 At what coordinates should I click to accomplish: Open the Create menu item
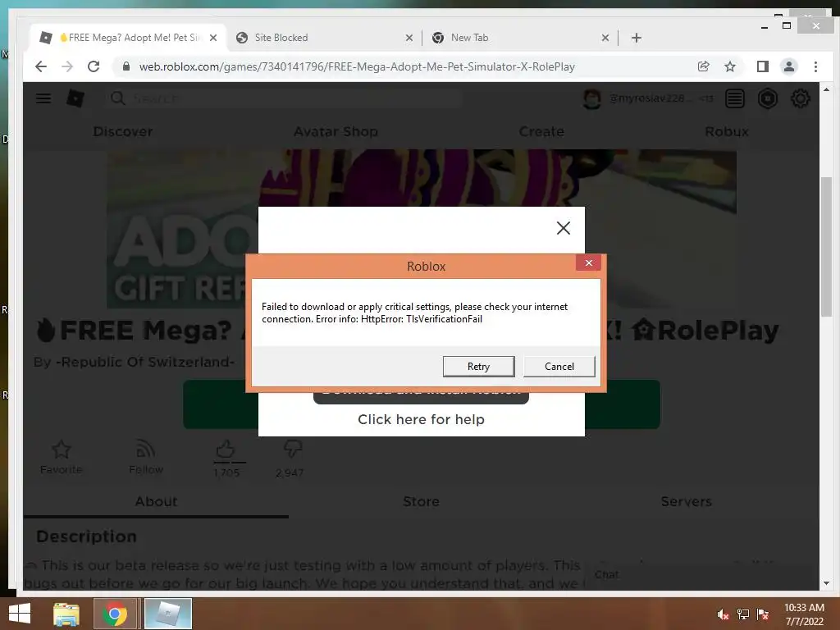[541, 131]
